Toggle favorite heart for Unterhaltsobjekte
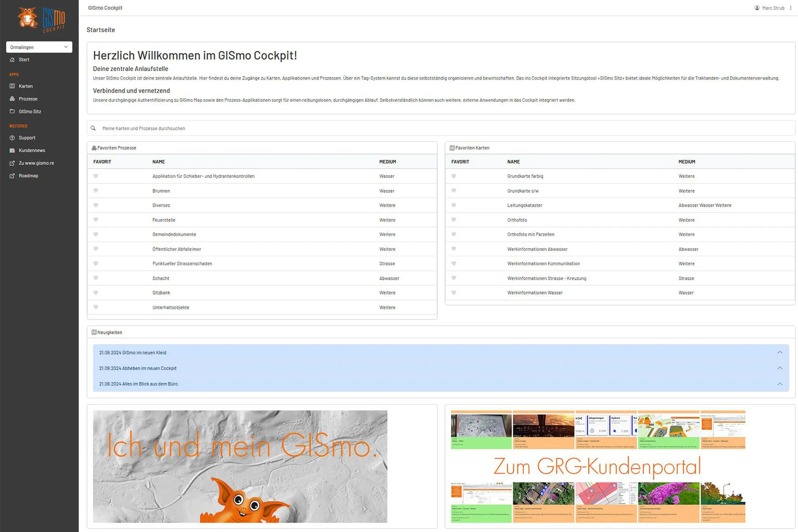 pos(96,307)
